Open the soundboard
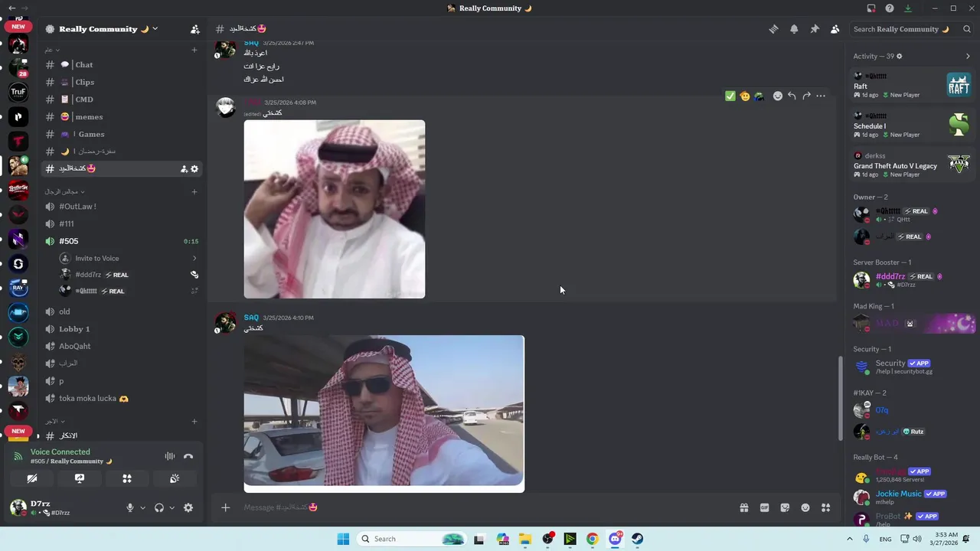The width and height of the screenshot is (980, 551). point(175,478)
